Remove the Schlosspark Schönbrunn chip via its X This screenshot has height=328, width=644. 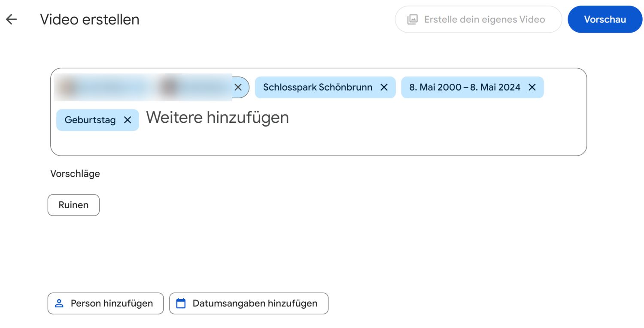pyautogui.click(x=384, y=87)
